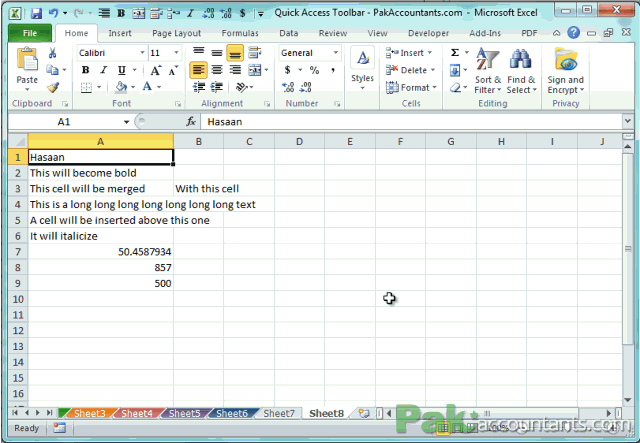The width and height of the screenshot is (640, 443).
Task: Toggle highlighted Bottom Align button
Action: pyautogui.click(x=235, y=53)
